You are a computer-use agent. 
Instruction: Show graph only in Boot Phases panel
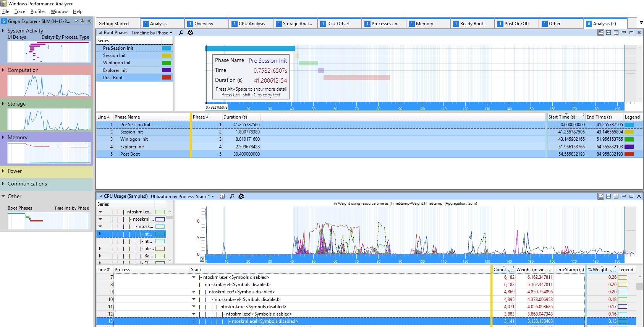click(x=608, y=33)
